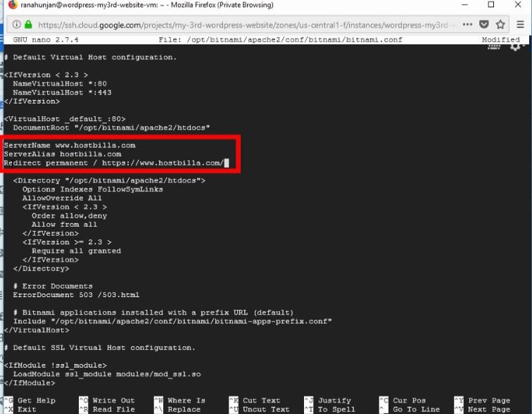Click the Firefox logo in title bar
The width and height of the screenshot is (532, 414).
(13, 5)
